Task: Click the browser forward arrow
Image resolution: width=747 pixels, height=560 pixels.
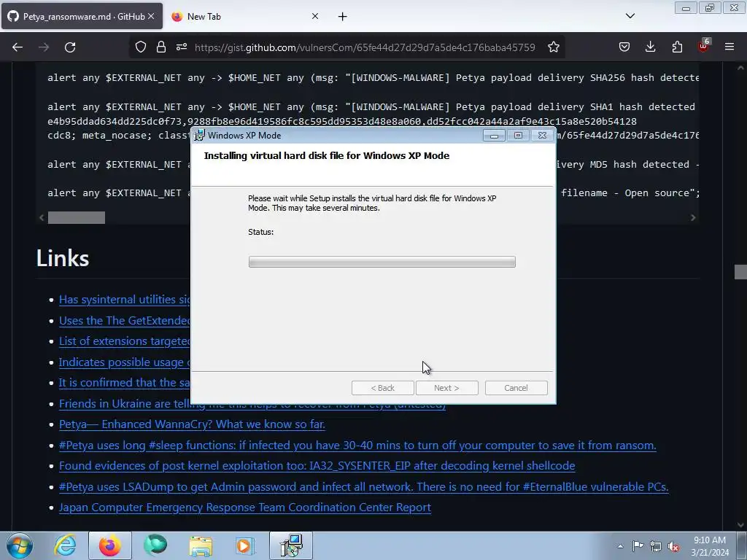Action: [x=44, y=47]
